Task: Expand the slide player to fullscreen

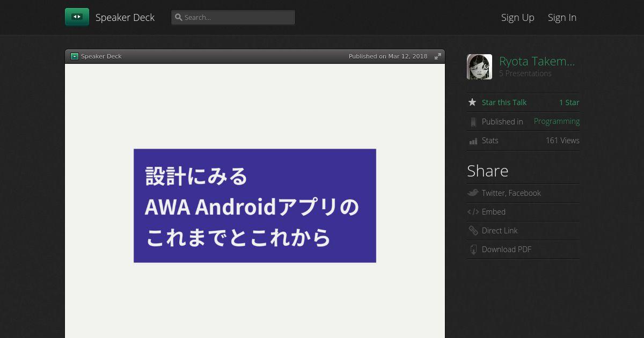Action: (438, 56)
